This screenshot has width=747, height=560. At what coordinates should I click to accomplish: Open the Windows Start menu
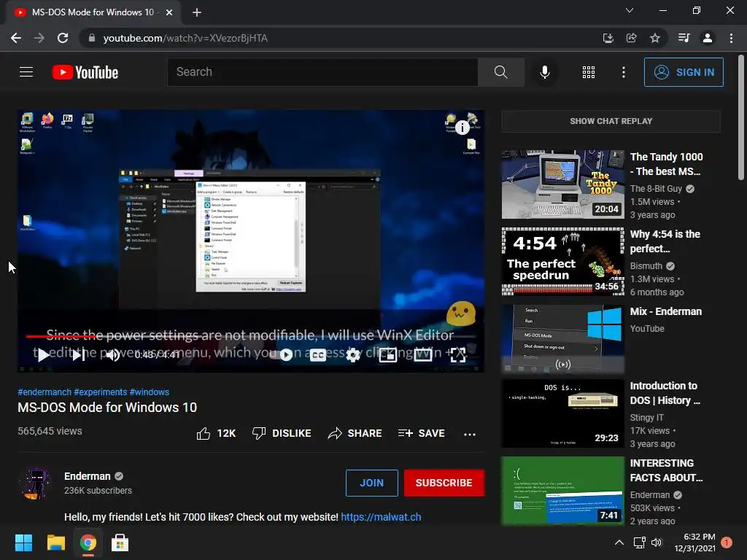click(23, 542)
